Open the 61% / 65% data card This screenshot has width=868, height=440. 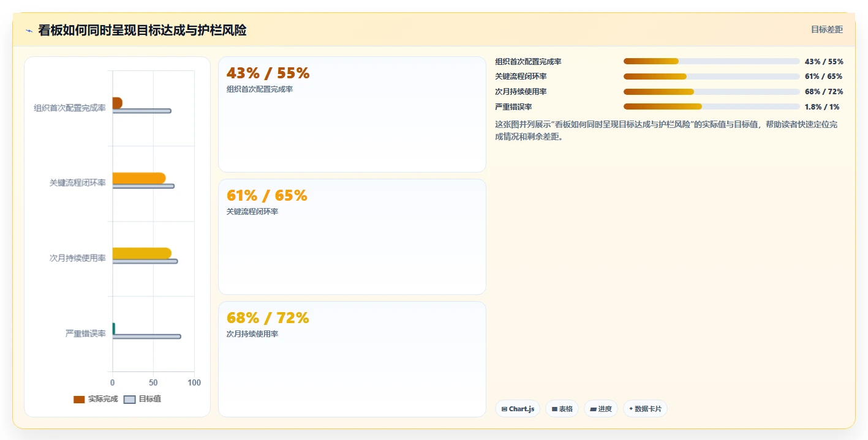pos(352,237)
